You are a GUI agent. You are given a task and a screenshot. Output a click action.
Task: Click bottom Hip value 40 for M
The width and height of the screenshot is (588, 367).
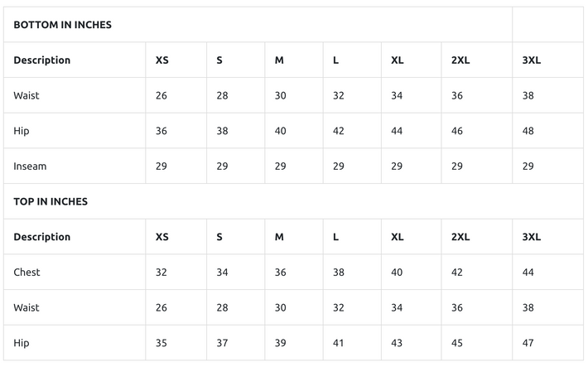point(281,131)
